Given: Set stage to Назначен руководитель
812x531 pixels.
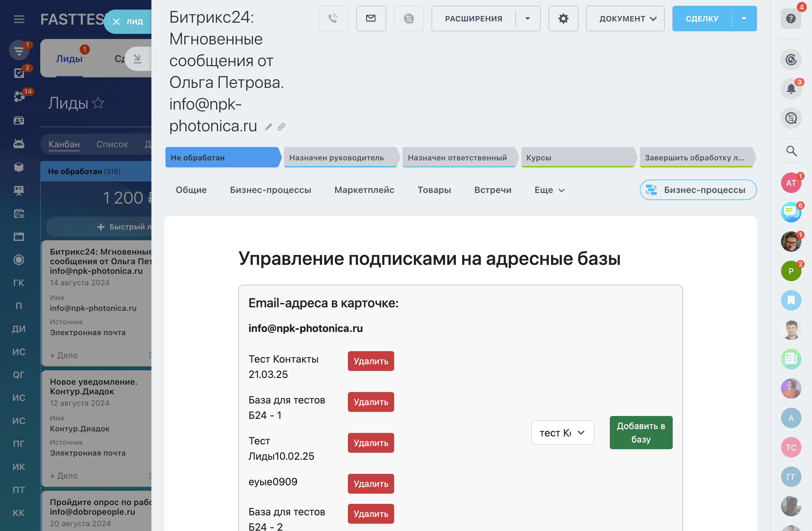Looking at the screenshot, I should coord(340,157).
